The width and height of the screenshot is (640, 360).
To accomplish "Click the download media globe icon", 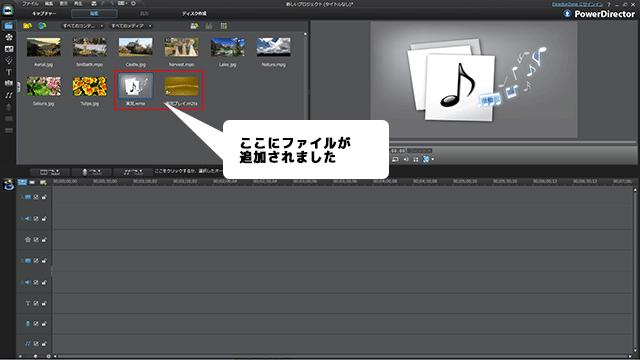I will [42, 26].
